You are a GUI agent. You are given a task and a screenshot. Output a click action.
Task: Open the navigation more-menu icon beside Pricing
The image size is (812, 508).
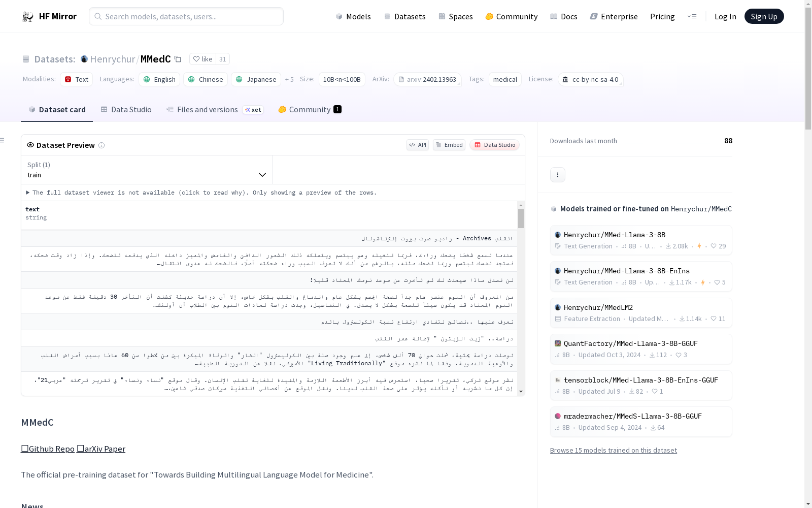coord(692,16)
